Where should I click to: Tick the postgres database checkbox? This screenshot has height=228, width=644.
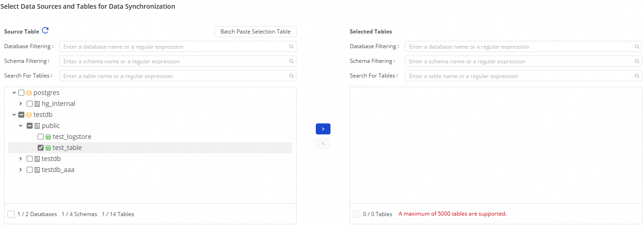coord(22,93)
